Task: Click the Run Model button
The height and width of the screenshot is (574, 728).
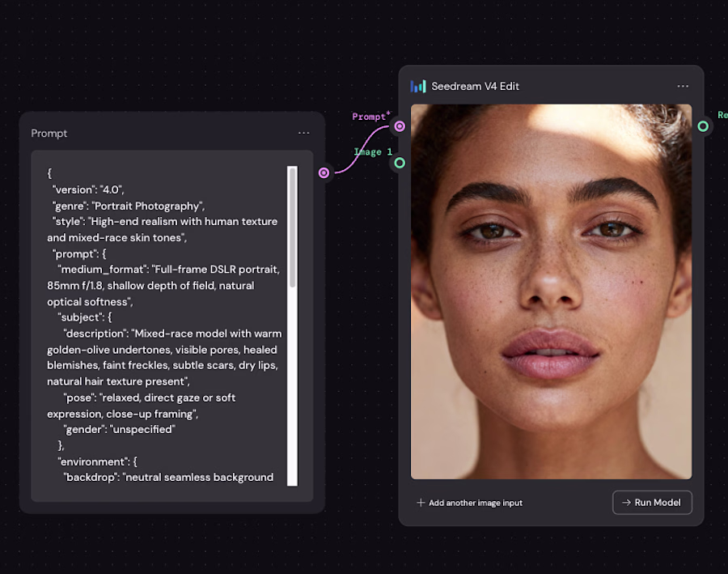Action: 652,503
